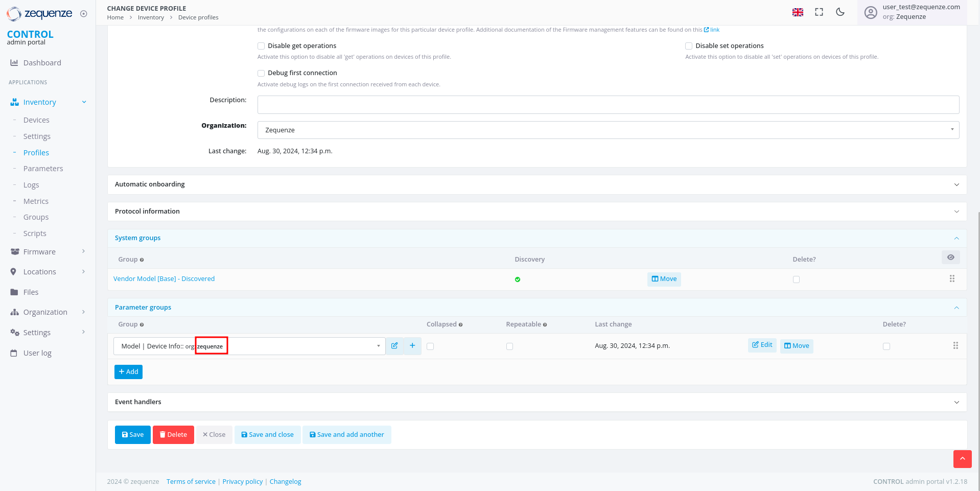The image size is (980, 491).
Task: Click the edit pencil icon beside group dropdown
Action: pyautogui.click(x=394, y=346)
